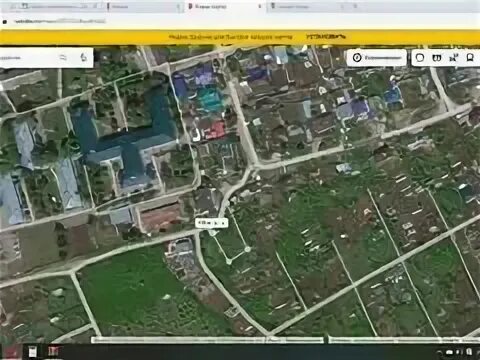Image resolution: width=480 pixels, height=360 pixels.
Task: Click the yellow banner promotional text
Action: click(230, 37)
